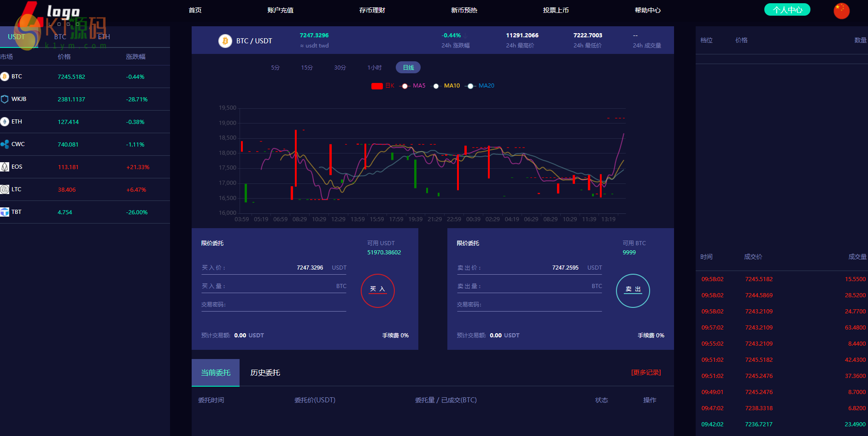Click the trade row with volume 15.5500
This screenshot has width=868, height=436.
click(x=782, y=279)
